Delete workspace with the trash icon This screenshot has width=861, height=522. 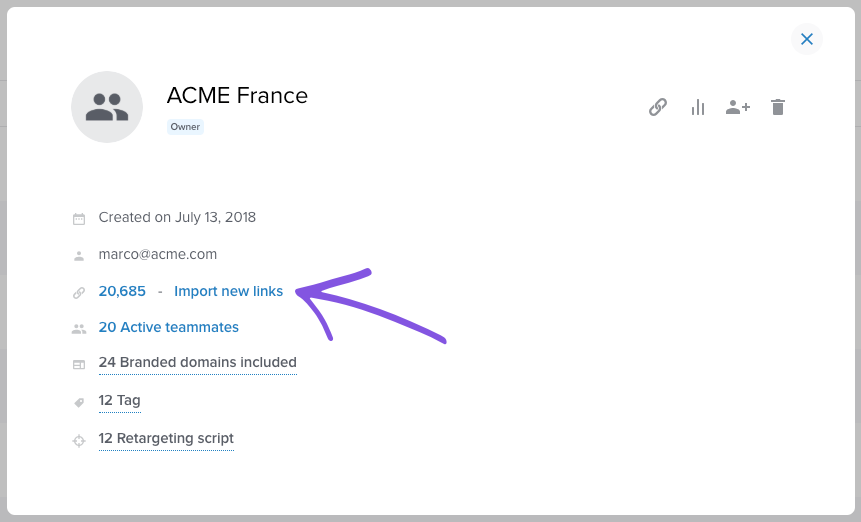778,107
